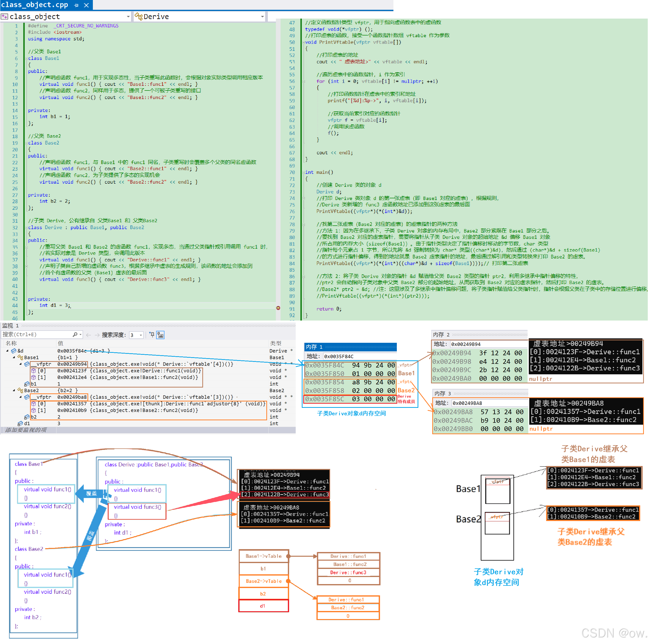Close the class_object.cpp tab

(x=86, y=5)
